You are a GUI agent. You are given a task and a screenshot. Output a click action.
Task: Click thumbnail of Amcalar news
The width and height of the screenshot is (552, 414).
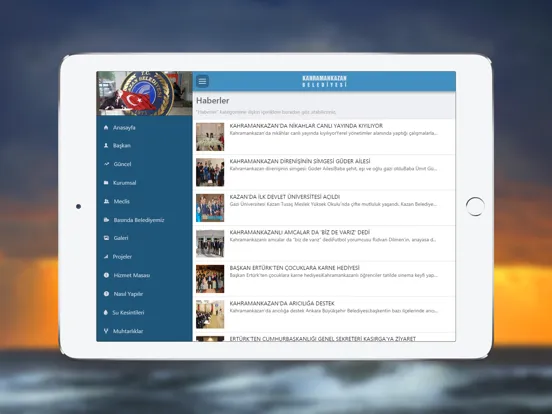point(210,243)
